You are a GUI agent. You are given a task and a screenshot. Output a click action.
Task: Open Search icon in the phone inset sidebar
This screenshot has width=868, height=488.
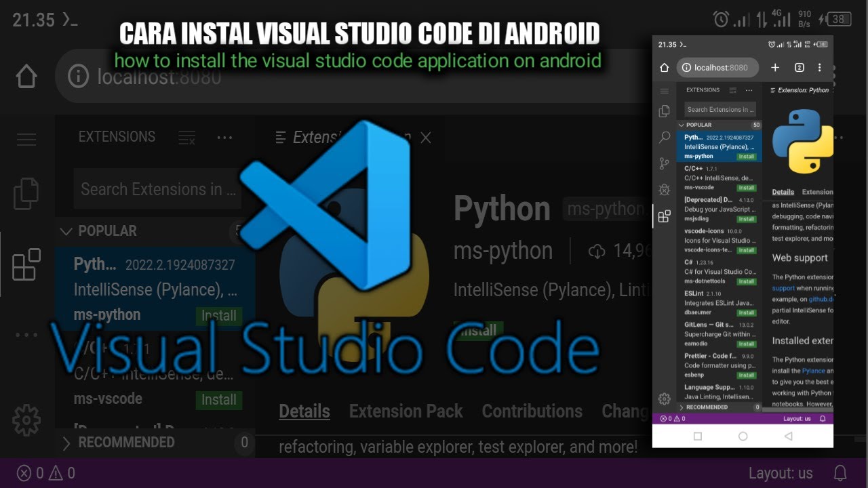pos(664,138)
